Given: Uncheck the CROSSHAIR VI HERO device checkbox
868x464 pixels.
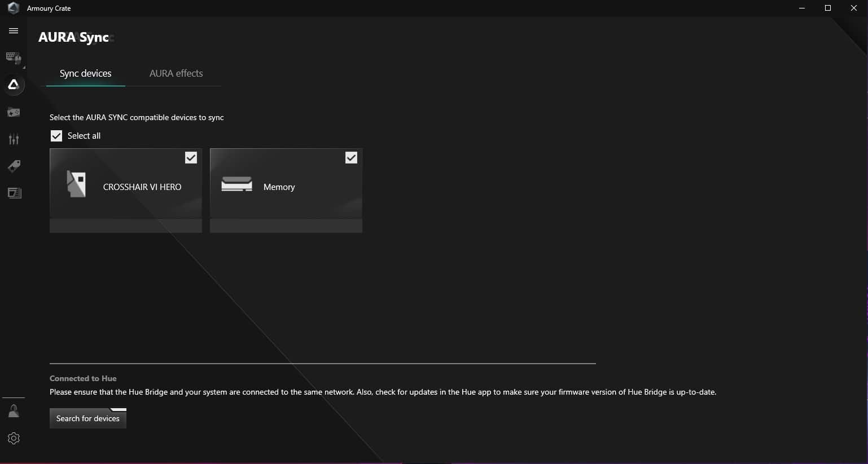Looking at the screenshot, I should 191,158.
